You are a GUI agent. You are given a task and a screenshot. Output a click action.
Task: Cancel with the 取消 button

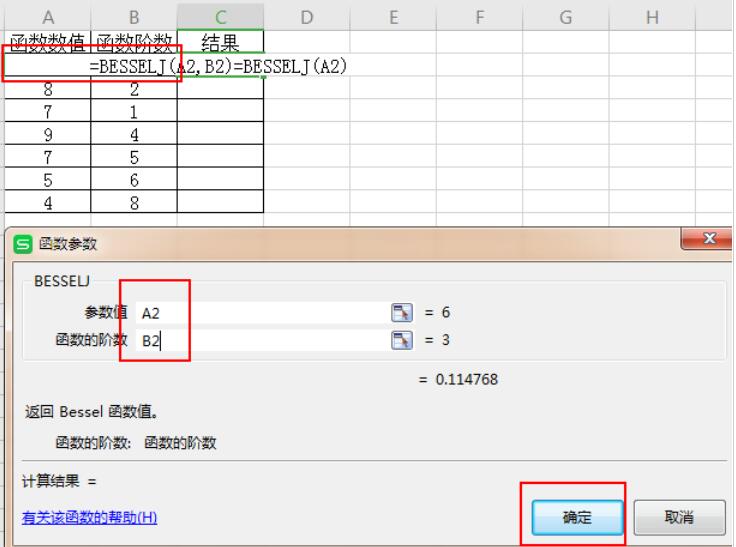pos(679,517)
